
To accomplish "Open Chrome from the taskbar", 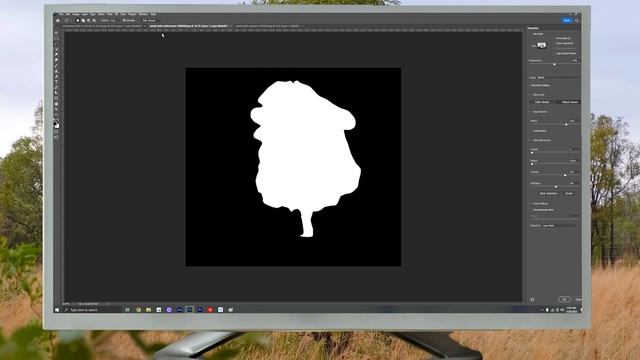I will pyautogui.click(x=138, y=310).
